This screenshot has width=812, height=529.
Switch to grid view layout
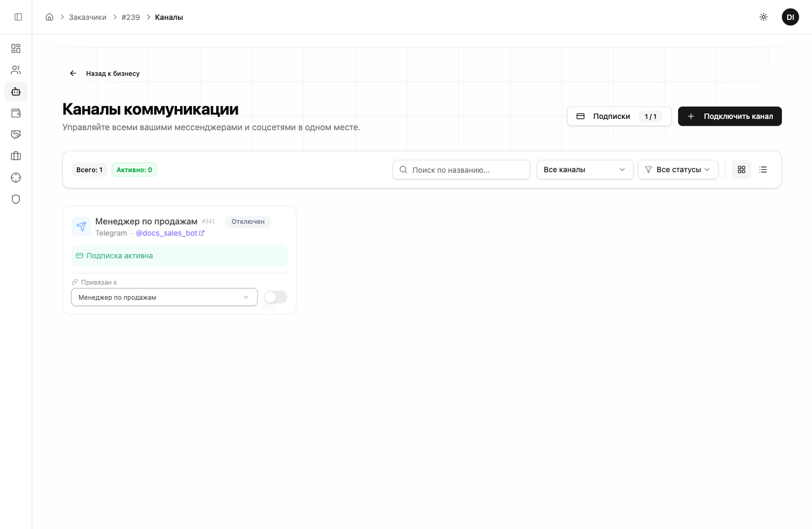point(742,170)
